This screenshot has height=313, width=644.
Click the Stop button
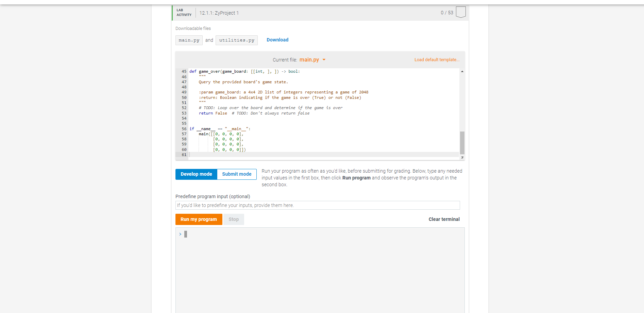[234, 219]
